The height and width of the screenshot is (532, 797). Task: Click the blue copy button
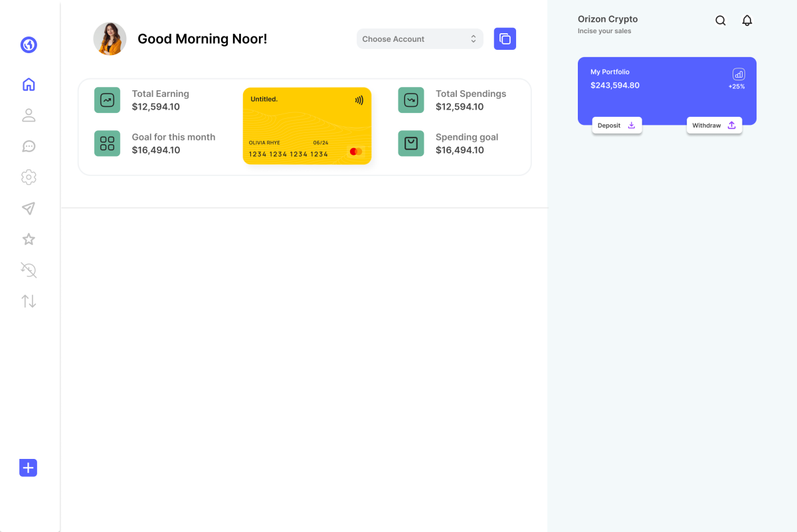click(505, 39)
